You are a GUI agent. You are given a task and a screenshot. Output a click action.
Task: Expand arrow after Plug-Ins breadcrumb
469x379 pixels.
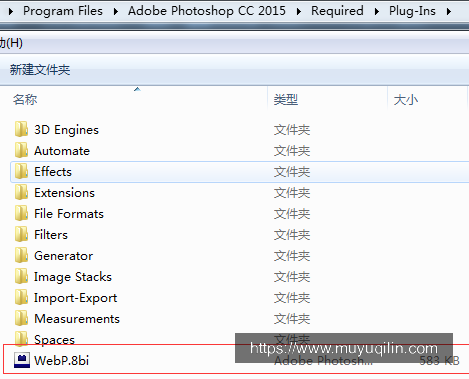coord(449,12)
